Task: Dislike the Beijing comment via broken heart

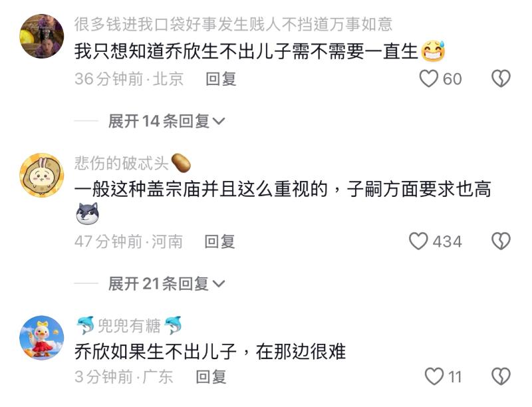Action: (501, 78)
